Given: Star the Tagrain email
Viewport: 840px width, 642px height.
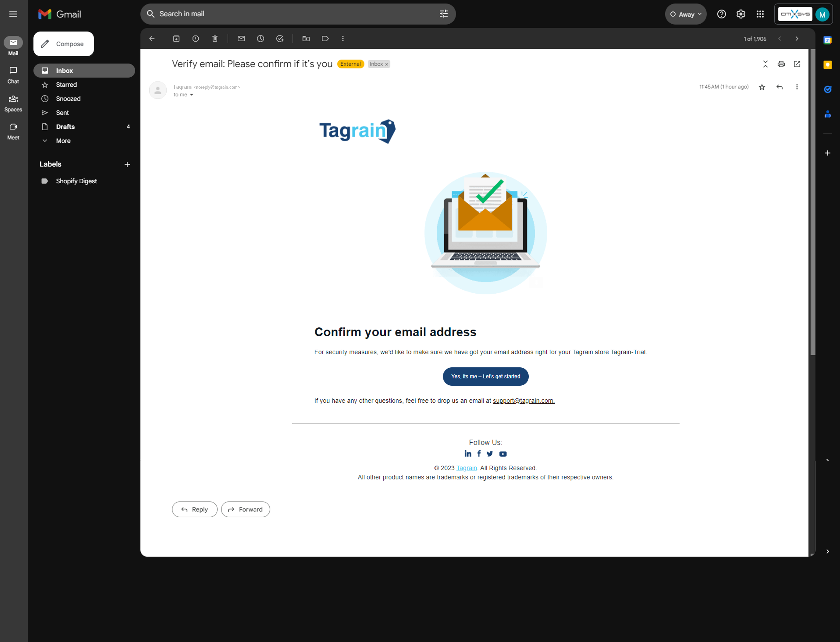Looking at the screenshot, I should click(x=762, y=87).
